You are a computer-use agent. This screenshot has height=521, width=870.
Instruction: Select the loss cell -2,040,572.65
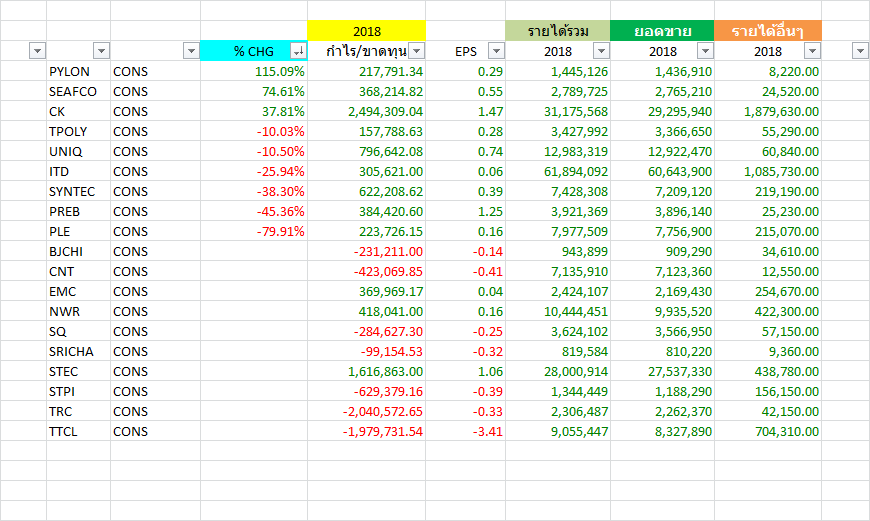tap(367, 411)
